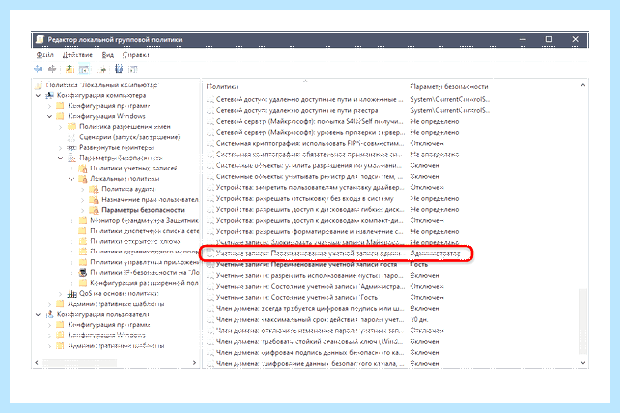This screenshot has height=413, width=620.
Task: Collapse the Конфигурация компьютера node
Action: point(38,95)
